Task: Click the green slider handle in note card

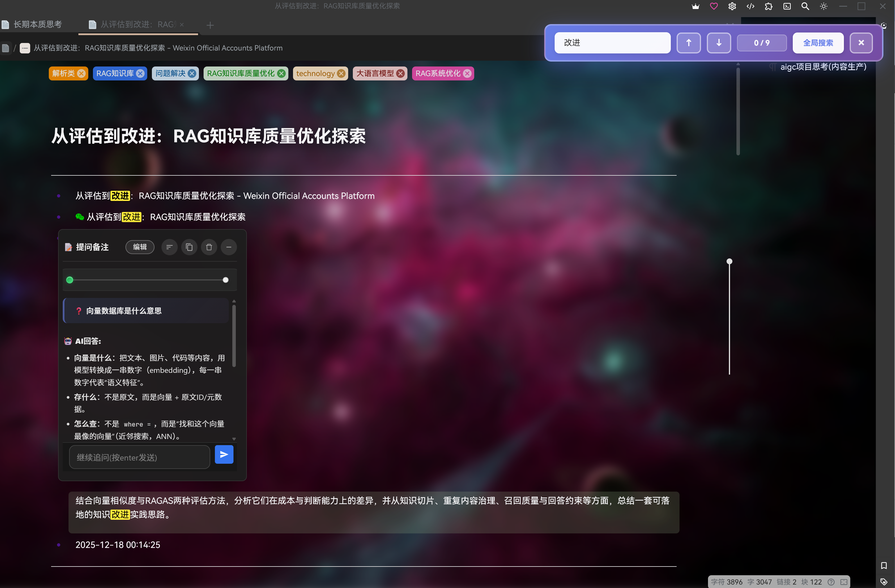Action: tap(70, 280)
